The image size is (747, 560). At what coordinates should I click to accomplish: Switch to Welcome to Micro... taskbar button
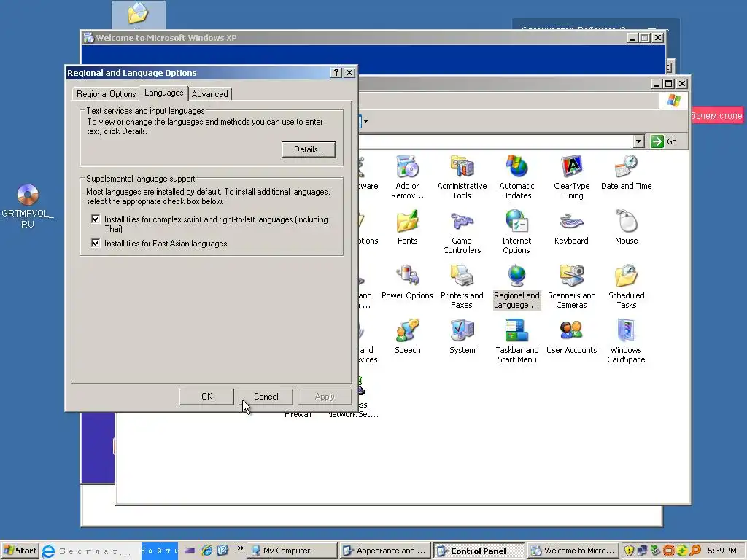click(573, 551)
